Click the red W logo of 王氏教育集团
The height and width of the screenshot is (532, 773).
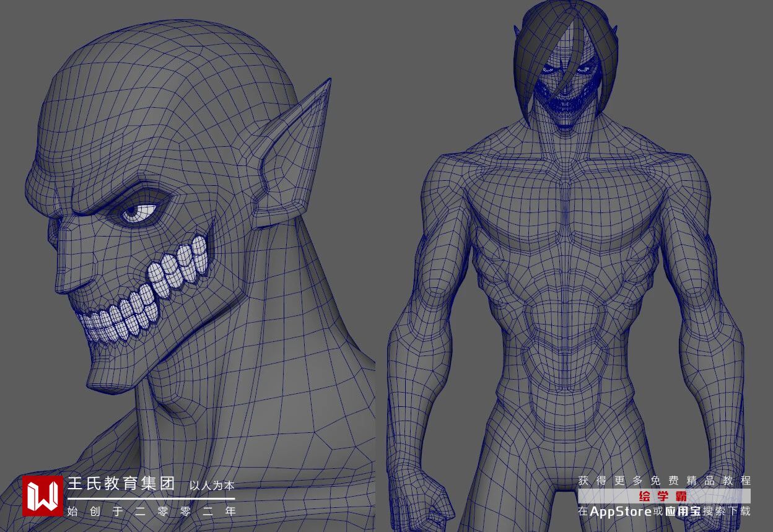(43, 496)
